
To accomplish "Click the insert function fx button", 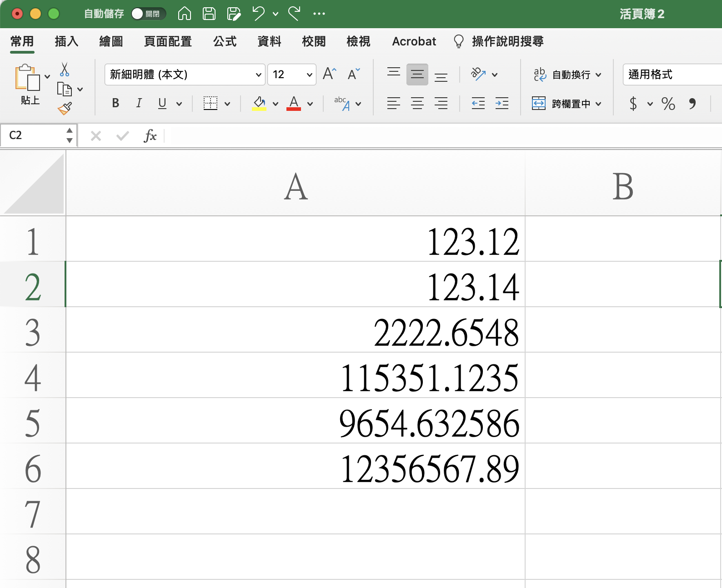I will click(x=150, y=135).
